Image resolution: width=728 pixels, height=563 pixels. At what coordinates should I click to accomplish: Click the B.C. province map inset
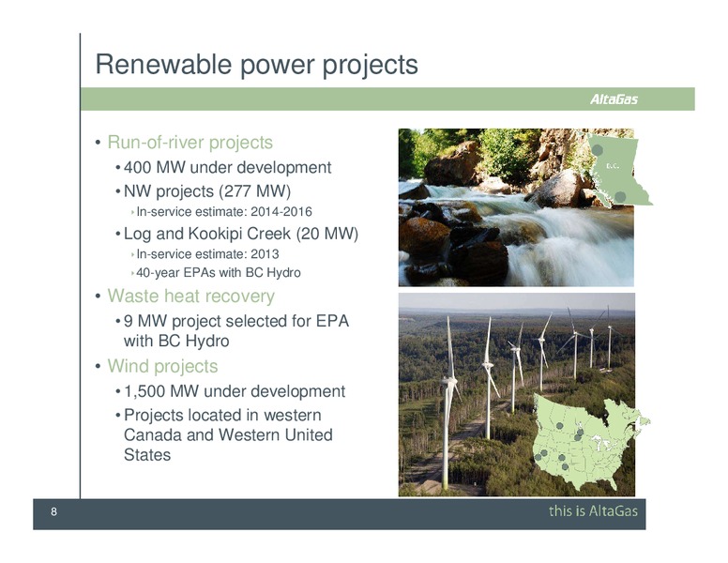point(617,170)
